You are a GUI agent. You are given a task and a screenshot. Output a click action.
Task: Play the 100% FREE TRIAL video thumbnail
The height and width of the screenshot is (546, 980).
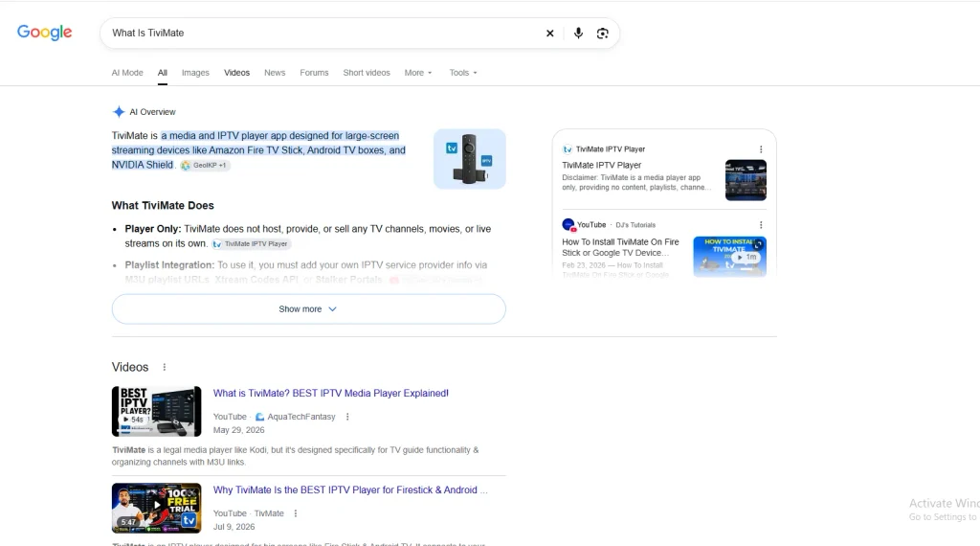click(156, 508)
